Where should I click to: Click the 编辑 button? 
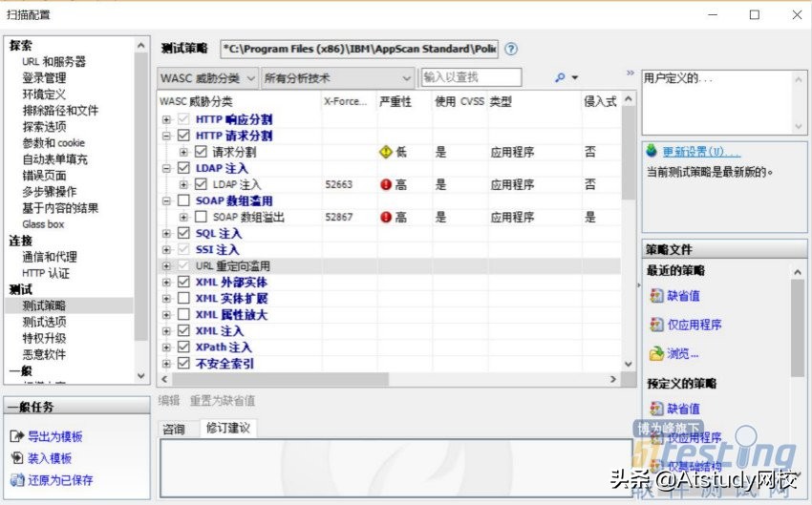point(169,400)
